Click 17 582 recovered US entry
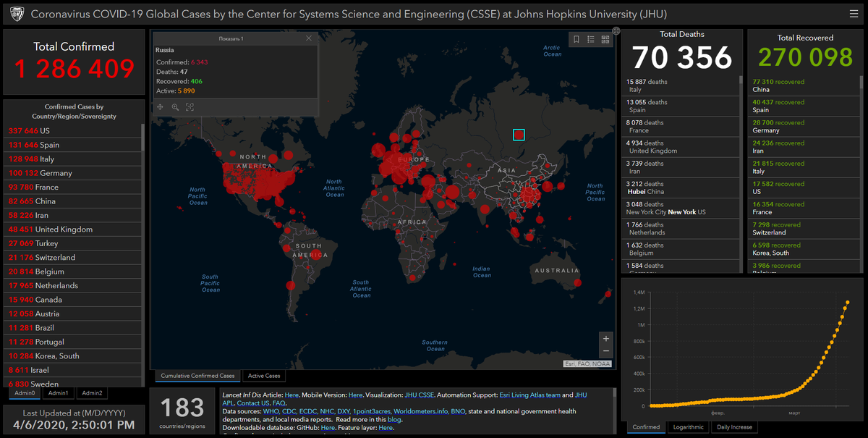The image size is (868, 438). pyautogui.click(x=804, y=188)
